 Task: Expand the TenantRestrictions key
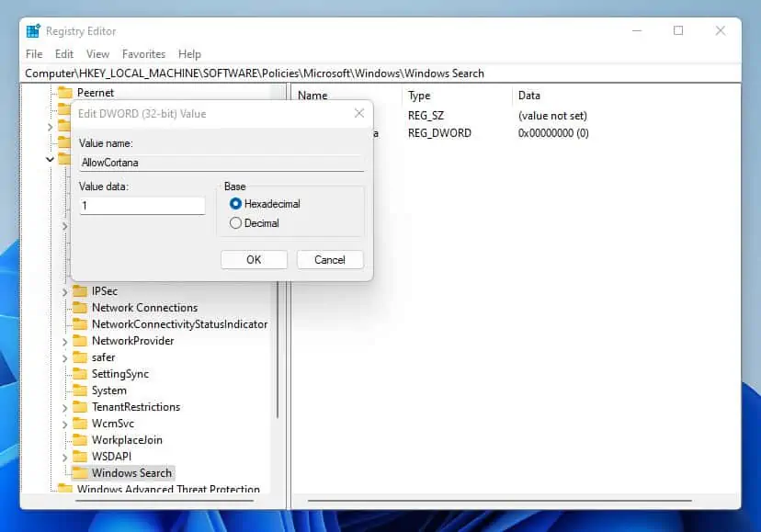[x=64, y=408]
